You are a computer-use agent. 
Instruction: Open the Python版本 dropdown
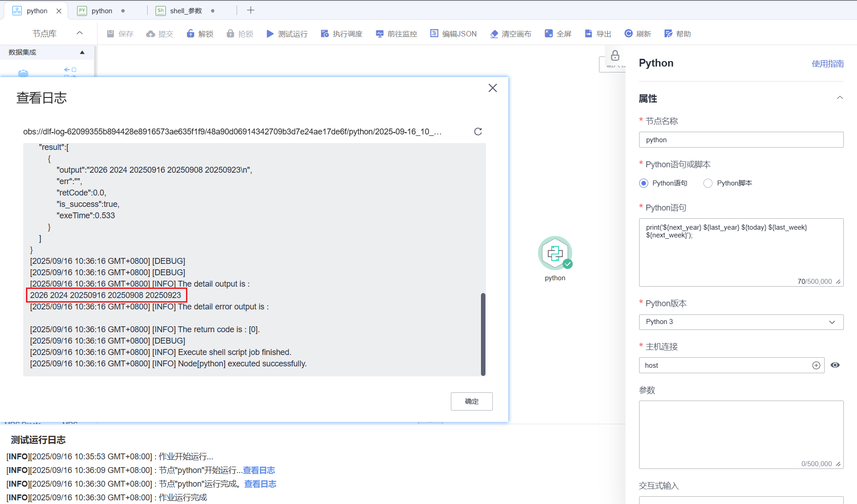tap(741, 322)
